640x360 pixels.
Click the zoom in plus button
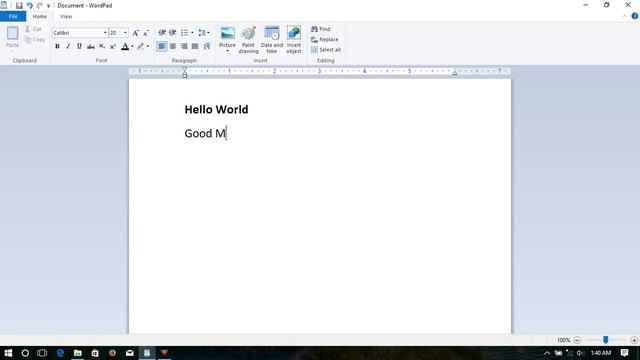click(x=634, y=340)
